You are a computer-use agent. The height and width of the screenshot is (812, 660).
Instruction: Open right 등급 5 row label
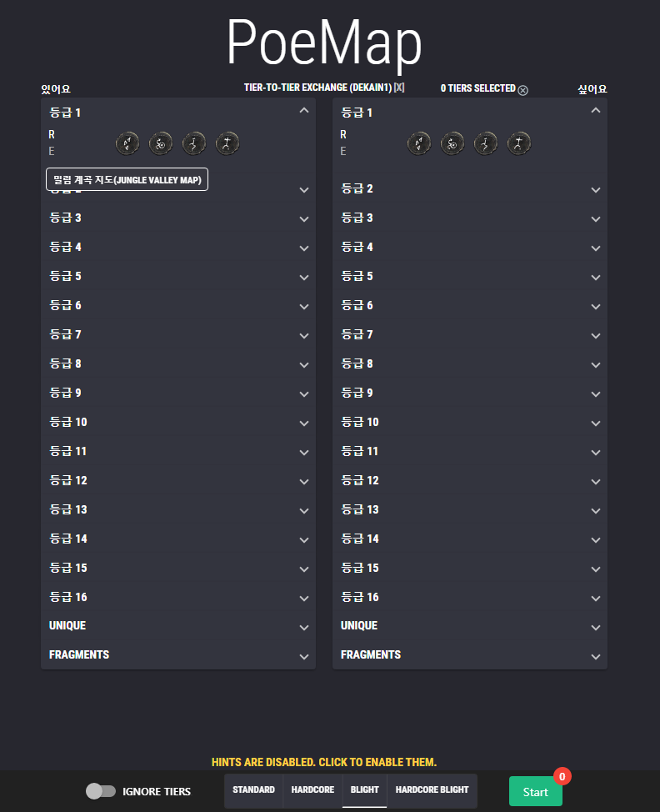[357, 277]
